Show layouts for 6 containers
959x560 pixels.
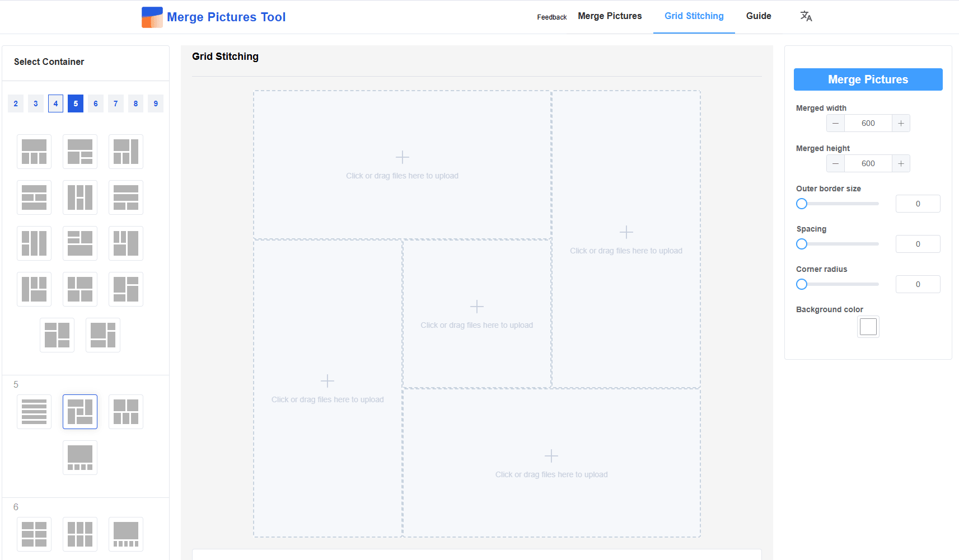[x=96, y=103]
